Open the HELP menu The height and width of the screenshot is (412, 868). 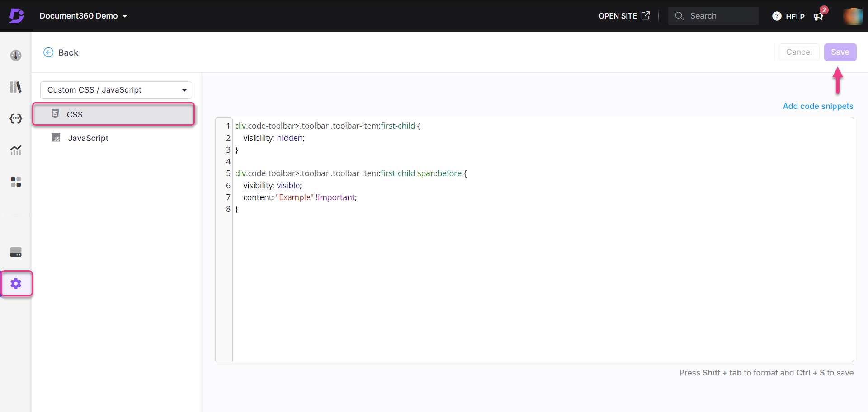pyautogui.click(x=788, y=16)
